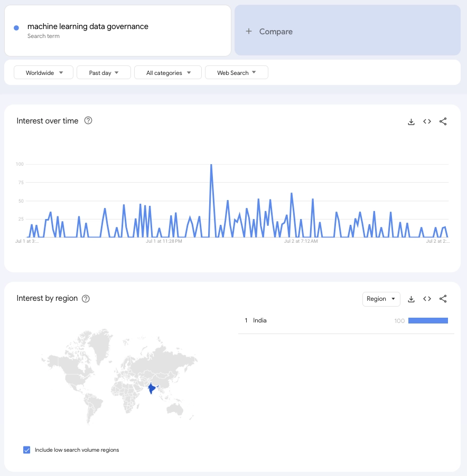Open help for Interest over time

[x=88, y=120]
